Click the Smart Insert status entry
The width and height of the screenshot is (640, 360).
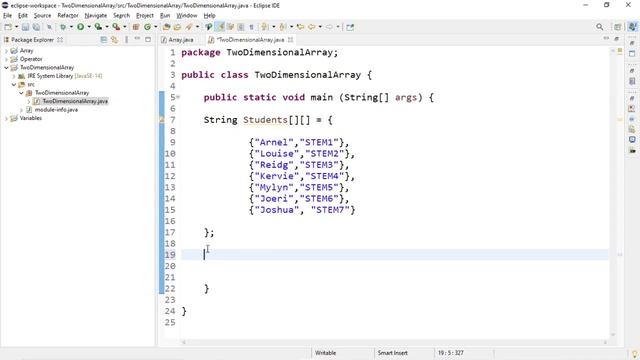[392, 353]
